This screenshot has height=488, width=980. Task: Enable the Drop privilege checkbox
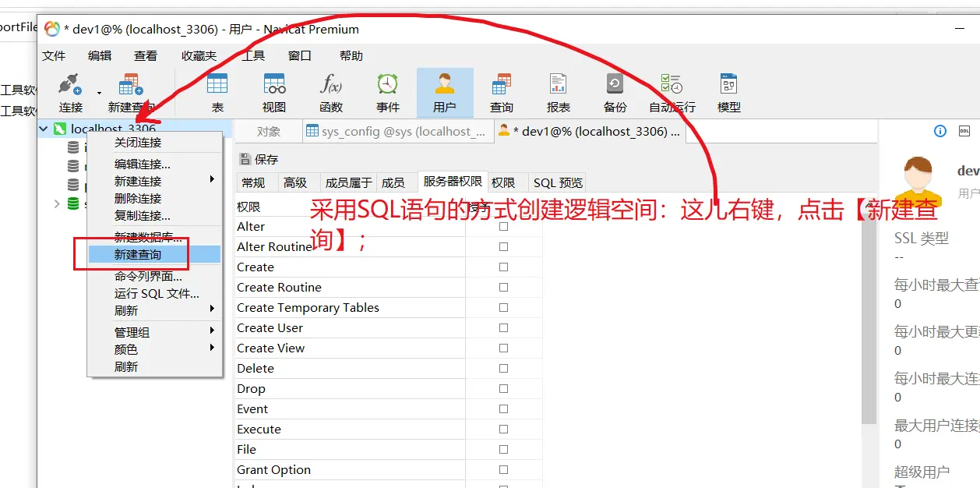pos(503,388)
